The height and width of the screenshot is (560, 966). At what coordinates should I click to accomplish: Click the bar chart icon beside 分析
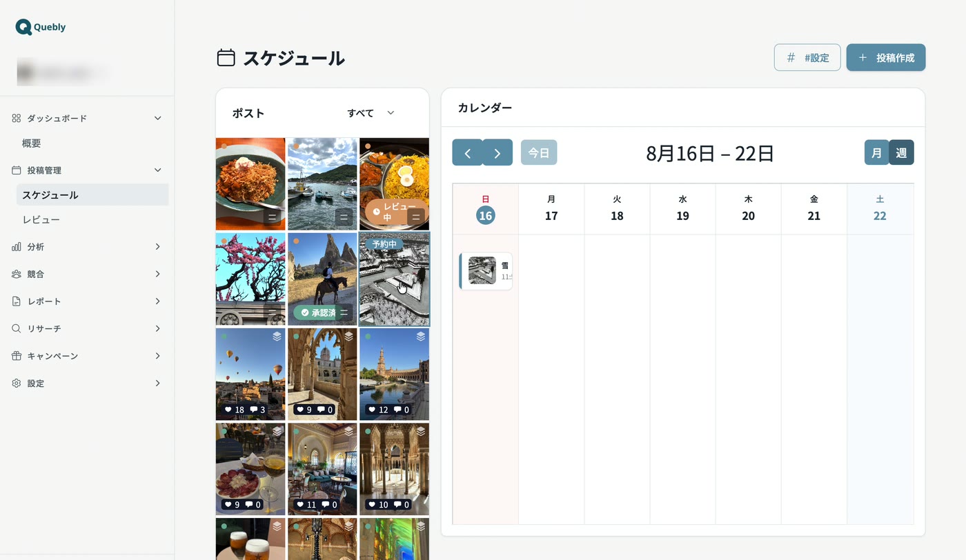pyautogui.click(x=17, y=246)
